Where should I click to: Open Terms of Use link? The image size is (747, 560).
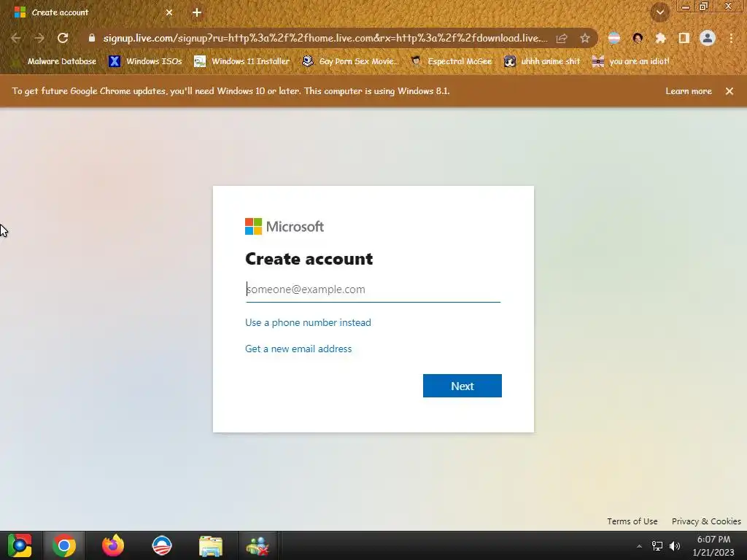632,521
